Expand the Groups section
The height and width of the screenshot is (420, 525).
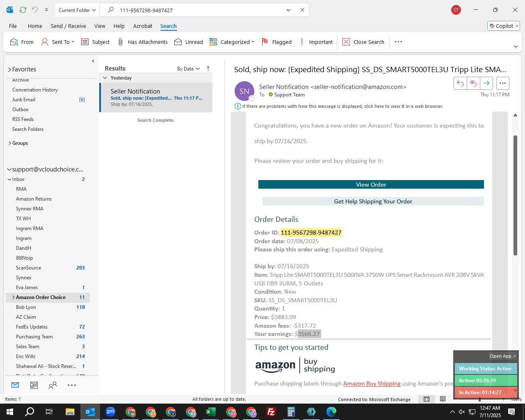9,143
